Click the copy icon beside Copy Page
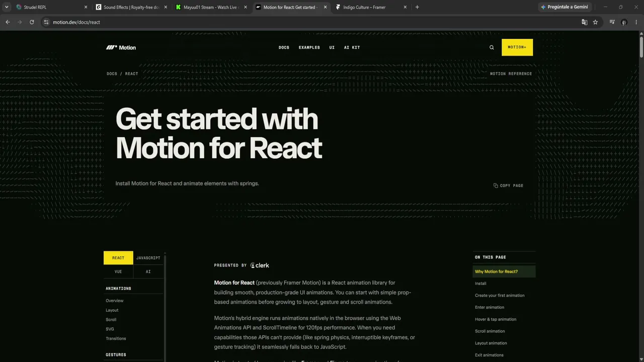Image resolution: width=644 pixels, height=362 pixels. 496,186
